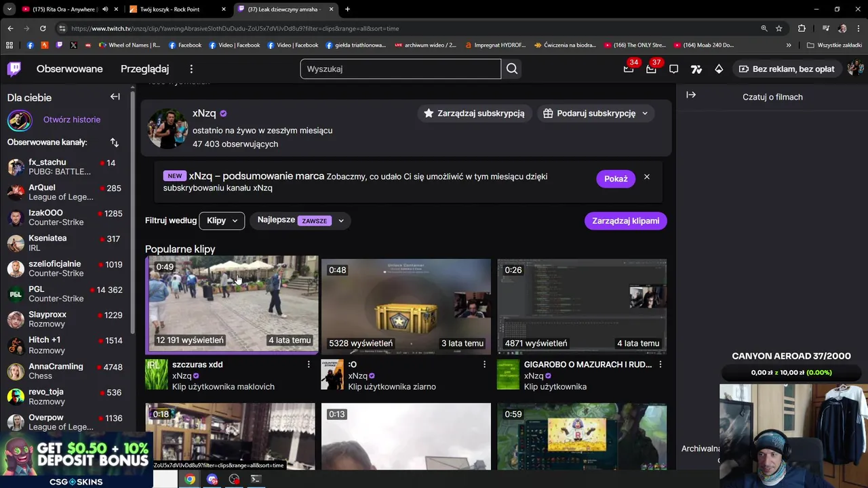This screenshot has width=868, height=488.
Task: Collapse the chat panel arrow
Action: [691, 95]
